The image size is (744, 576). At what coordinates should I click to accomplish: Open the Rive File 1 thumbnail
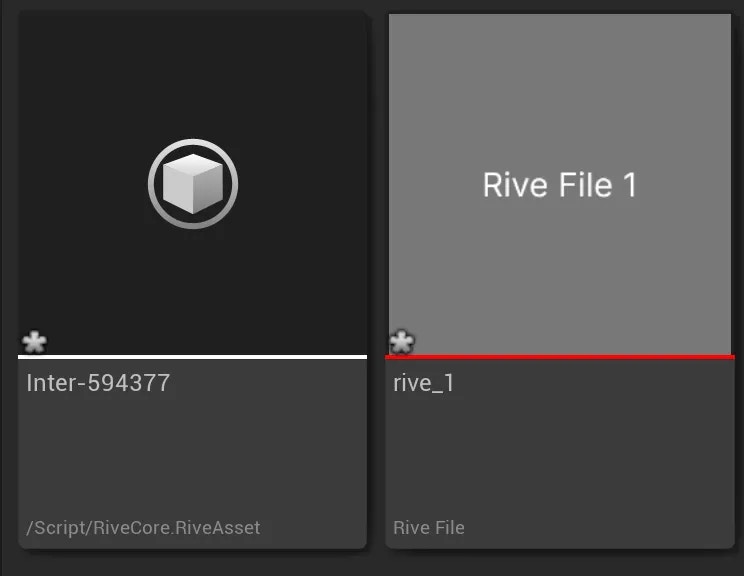560,184
